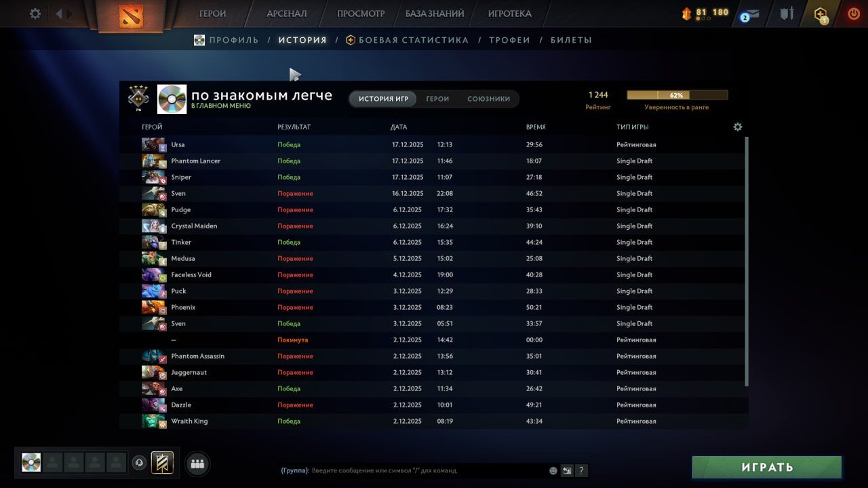
Task: Open the emoticon smiley in chat bar
Action: point(553,470)
